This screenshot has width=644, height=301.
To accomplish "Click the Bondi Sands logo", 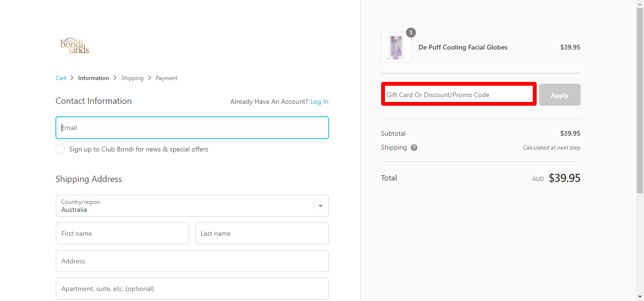I will [74, 46].
